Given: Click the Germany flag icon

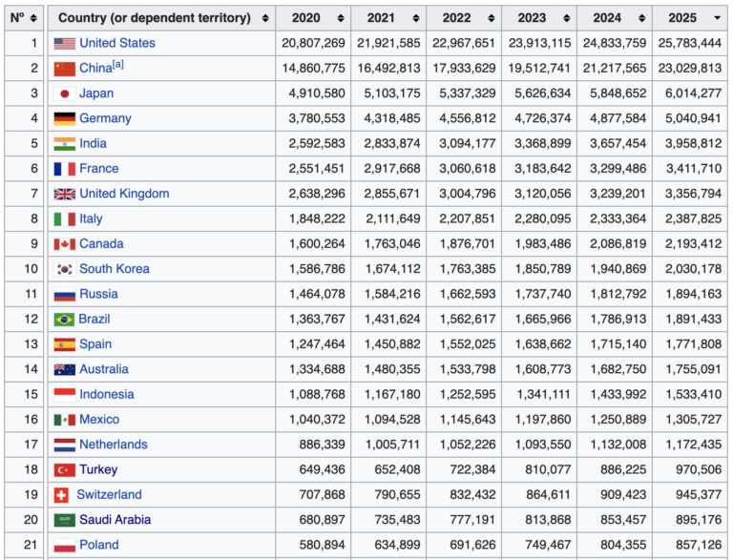Looking at the screenshot, I should (x=64, y=118).
